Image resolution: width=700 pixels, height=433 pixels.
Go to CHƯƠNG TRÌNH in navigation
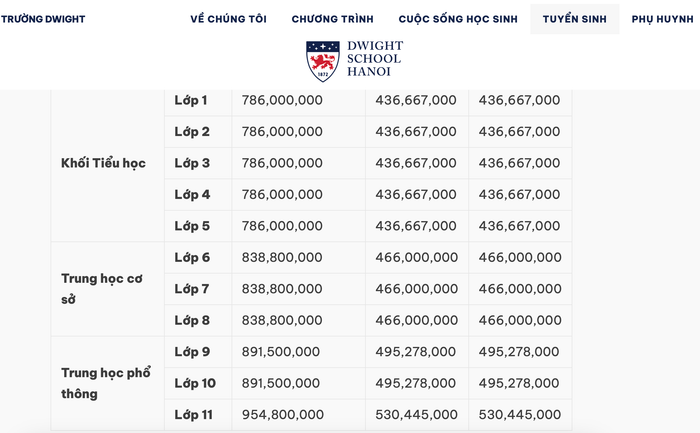coord(332,19)
